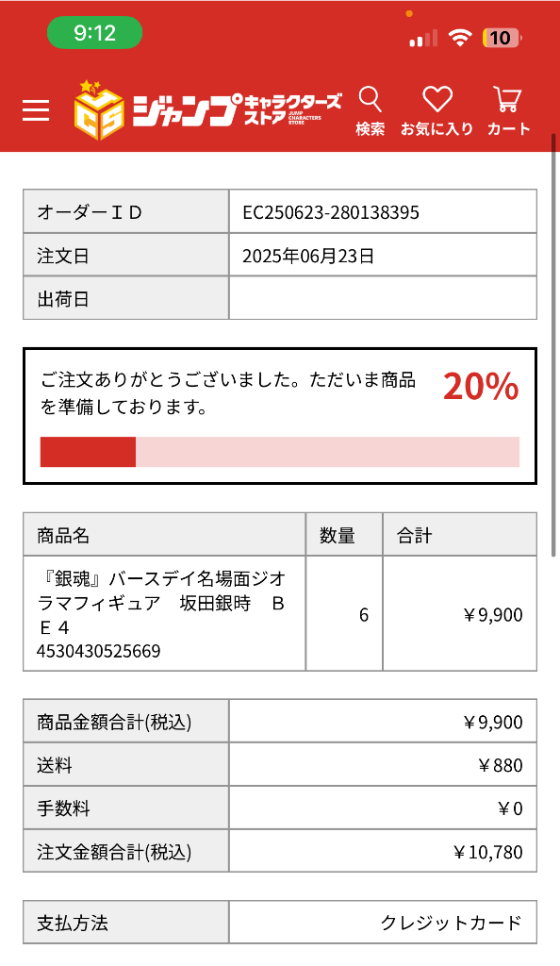Open search with the magnifier icon
The image size is (560, 966).
tap(371, 99)
